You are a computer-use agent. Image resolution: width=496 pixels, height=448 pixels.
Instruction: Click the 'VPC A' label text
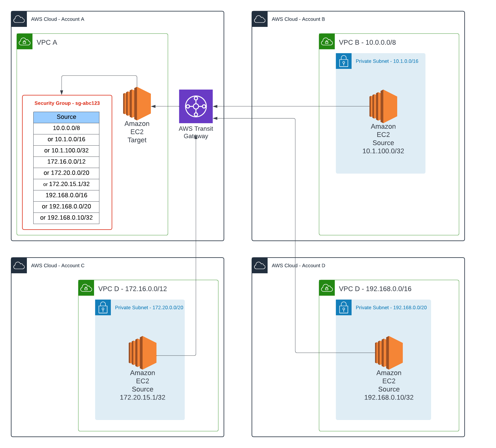(47, 42)
